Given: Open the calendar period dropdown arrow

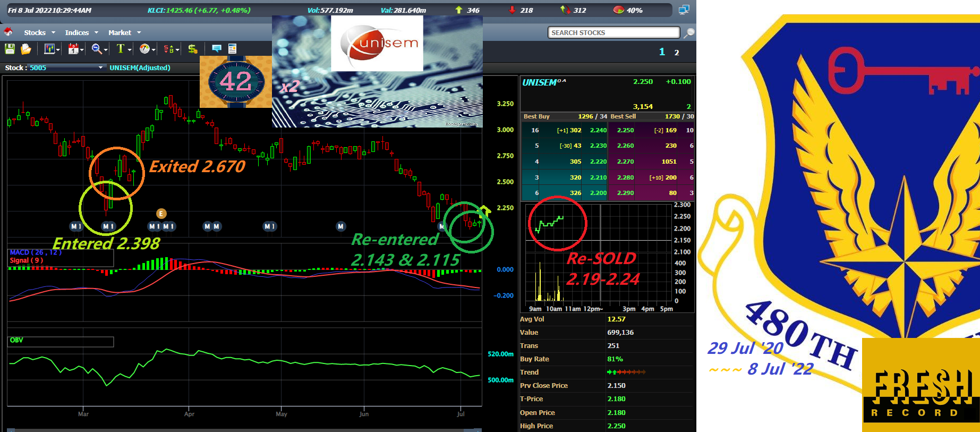Looking at the screenshot, I should click(x=82, y=50).
